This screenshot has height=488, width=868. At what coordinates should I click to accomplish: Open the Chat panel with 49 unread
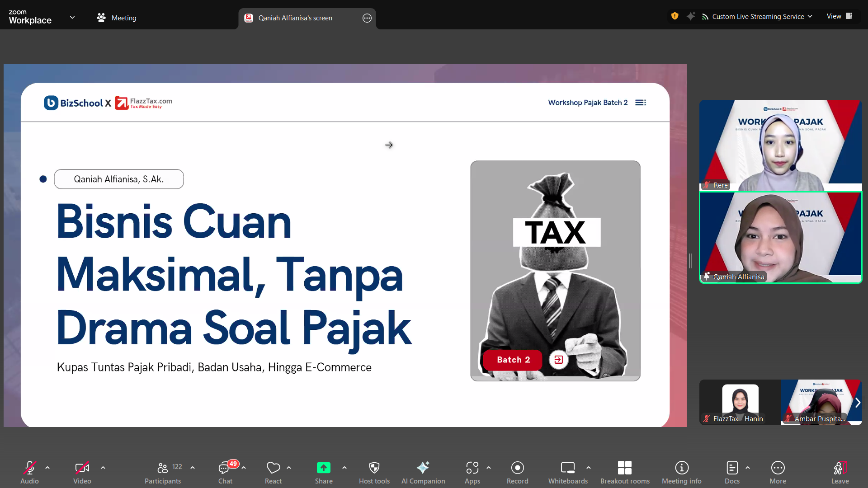coord(225,468)
